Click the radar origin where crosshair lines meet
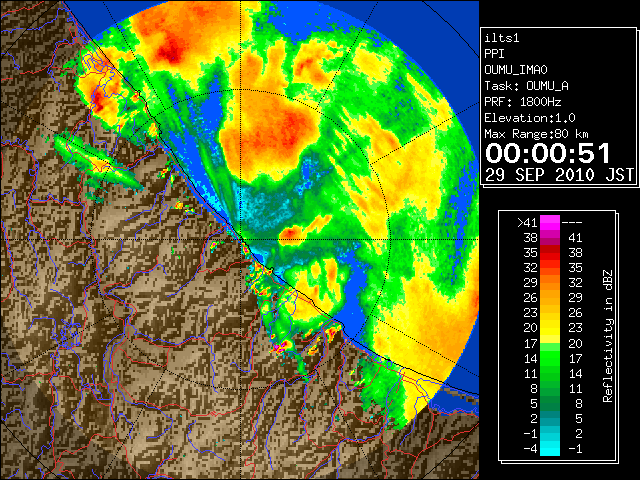 (x=240, y=240)
